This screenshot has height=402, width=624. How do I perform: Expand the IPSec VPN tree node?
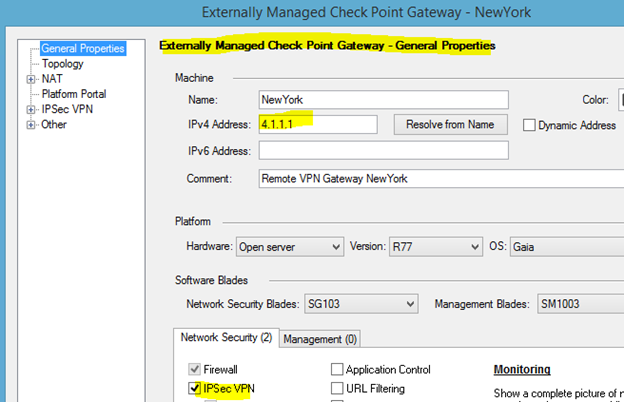[x=31, y=109]
